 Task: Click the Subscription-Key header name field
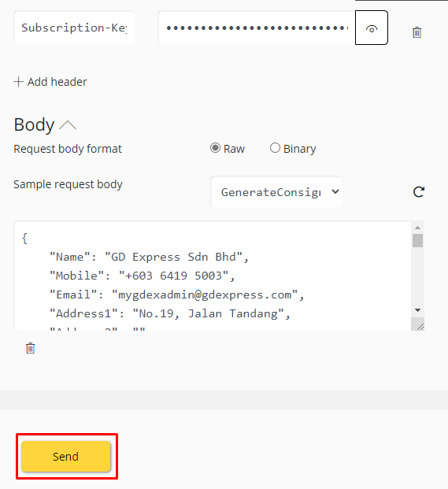(74, 28)
